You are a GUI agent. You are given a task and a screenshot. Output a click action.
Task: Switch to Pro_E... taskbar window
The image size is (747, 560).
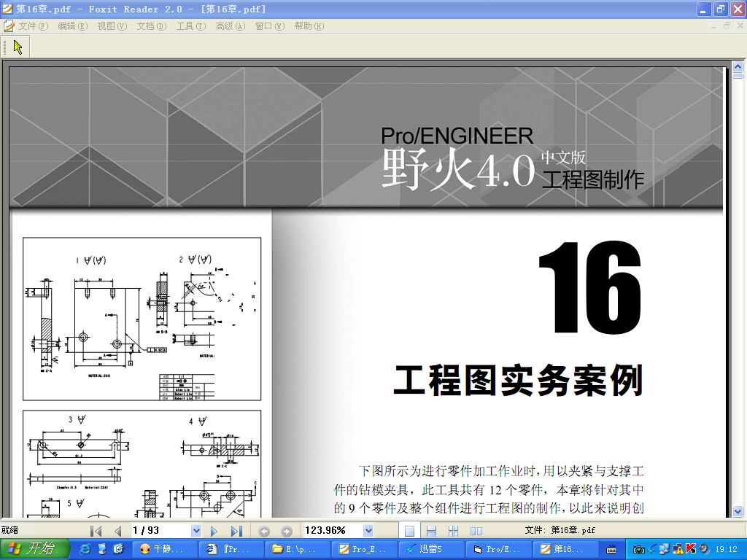363,549
